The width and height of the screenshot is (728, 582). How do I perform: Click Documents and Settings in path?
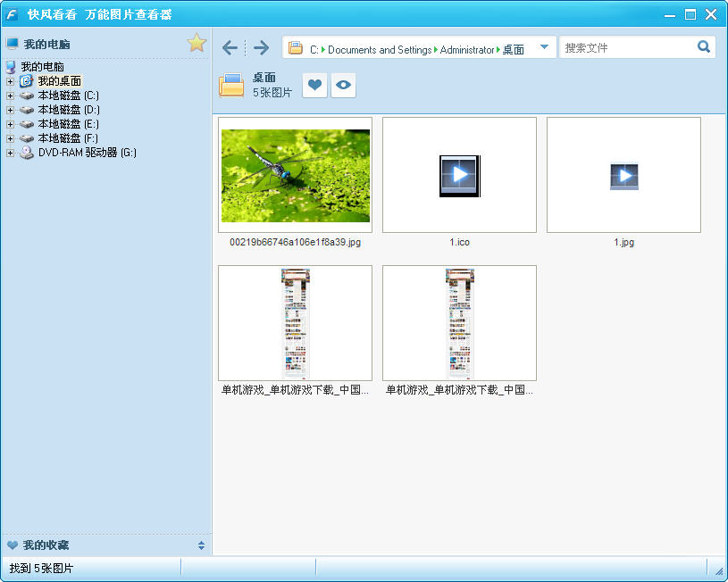[x=380, y=50]
